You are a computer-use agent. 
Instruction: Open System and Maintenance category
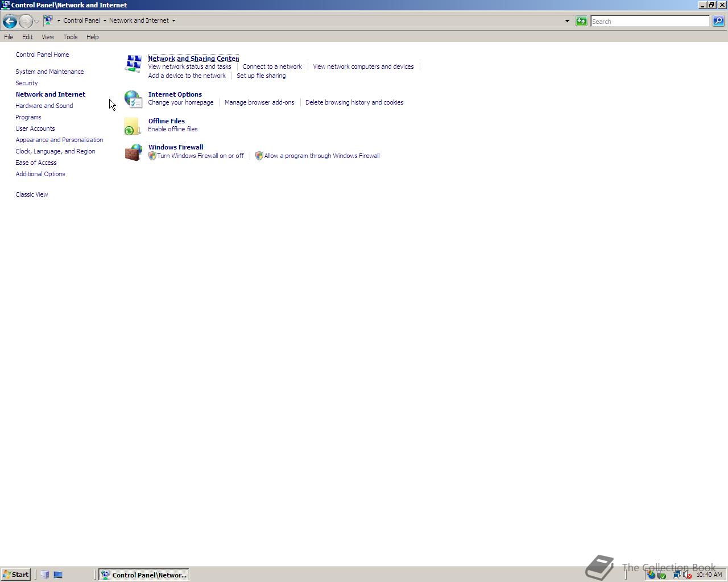49,72
